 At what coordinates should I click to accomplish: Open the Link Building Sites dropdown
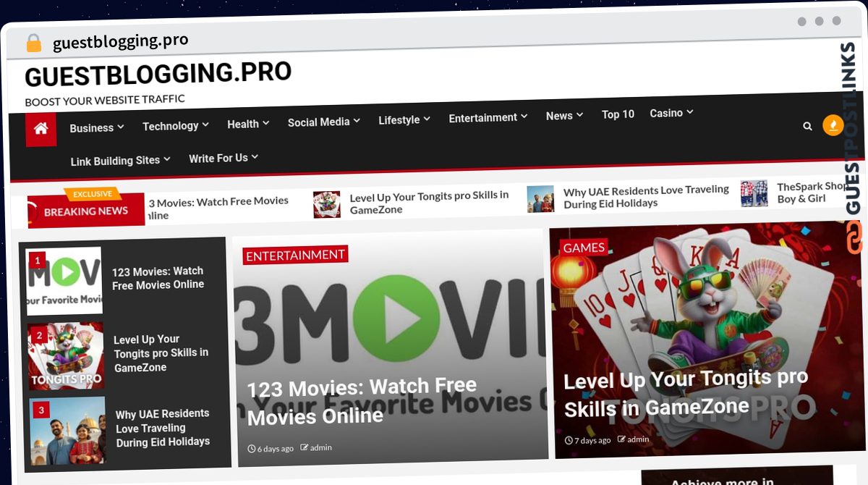click(x=120, y=160)
